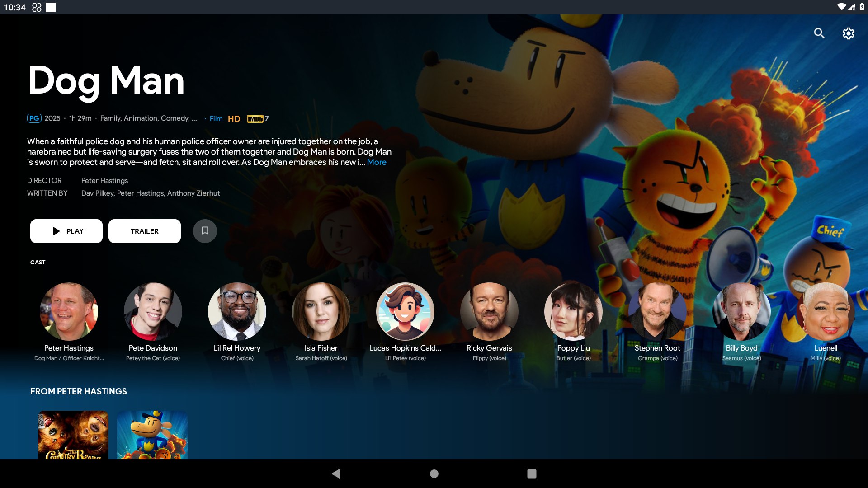This screenshot has width=868, height=488.
Task: Open The Country Bears poster
Action: point(73,435)
